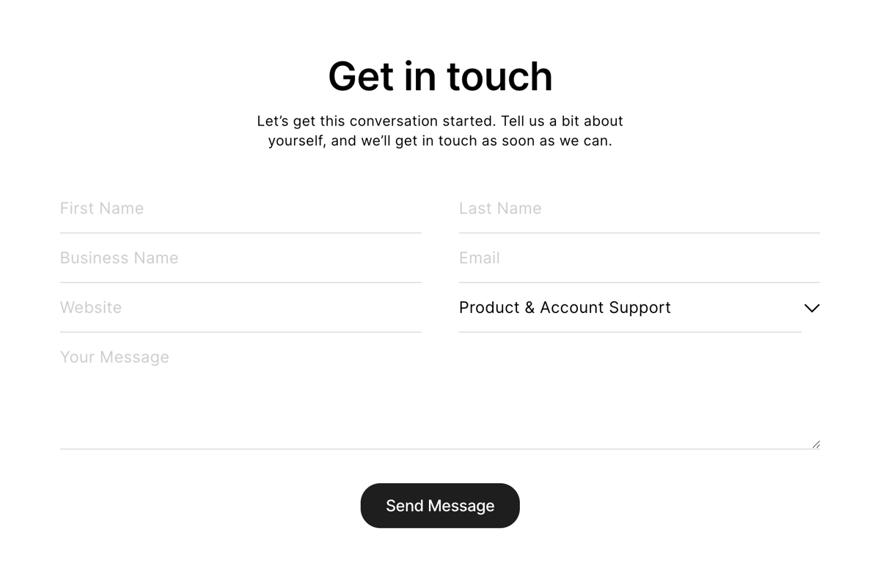The image size is (880, 588).
Task: Click the intro text below the heading
Action: coord(440,131)
